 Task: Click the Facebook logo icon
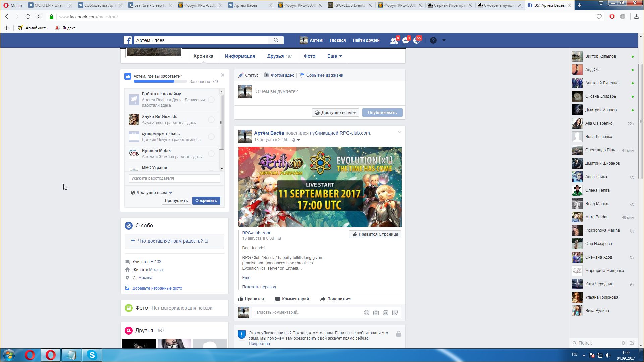tap(128, 40)
